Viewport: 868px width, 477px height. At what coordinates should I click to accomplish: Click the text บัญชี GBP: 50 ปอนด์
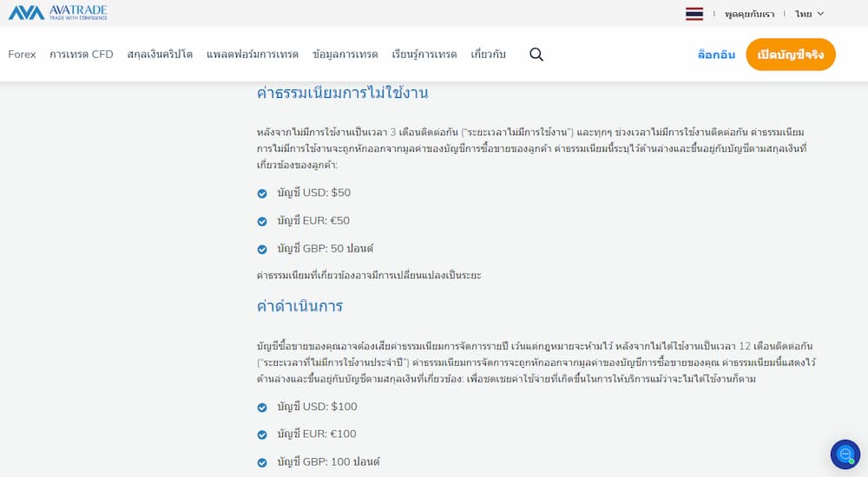(325, 248)
